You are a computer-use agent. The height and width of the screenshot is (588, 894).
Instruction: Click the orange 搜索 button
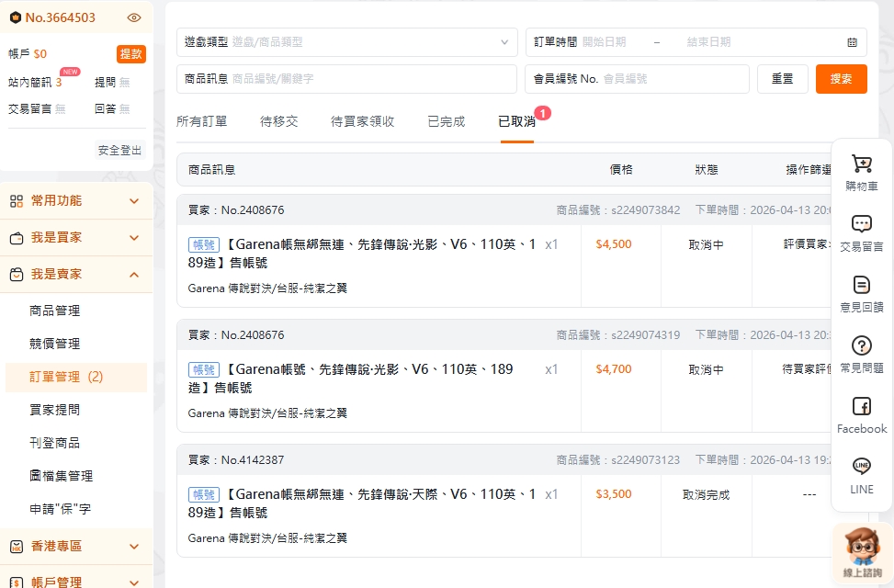(841, 79)
